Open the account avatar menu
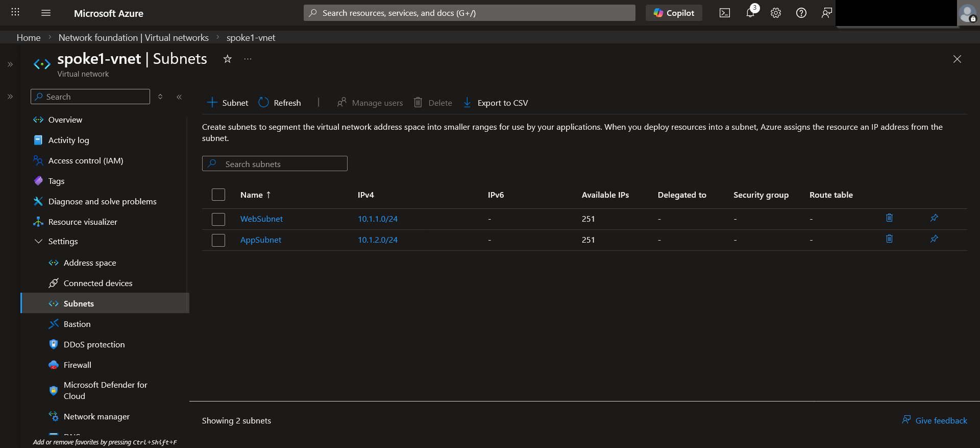 coord(967,13)
